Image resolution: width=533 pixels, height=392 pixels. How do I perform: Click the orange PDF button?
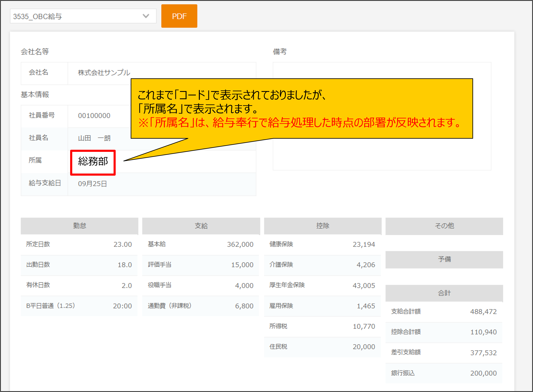[x=179, y=16]
